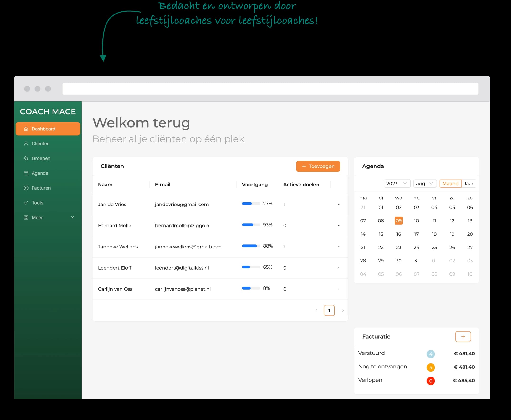Click the Toevoegen button
This screenshot has width=511, height=420.
coord(318,166)
